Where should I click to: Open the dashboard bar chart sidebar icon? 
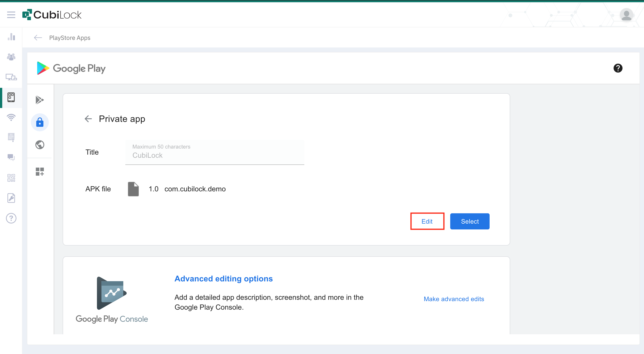point(11,37)
